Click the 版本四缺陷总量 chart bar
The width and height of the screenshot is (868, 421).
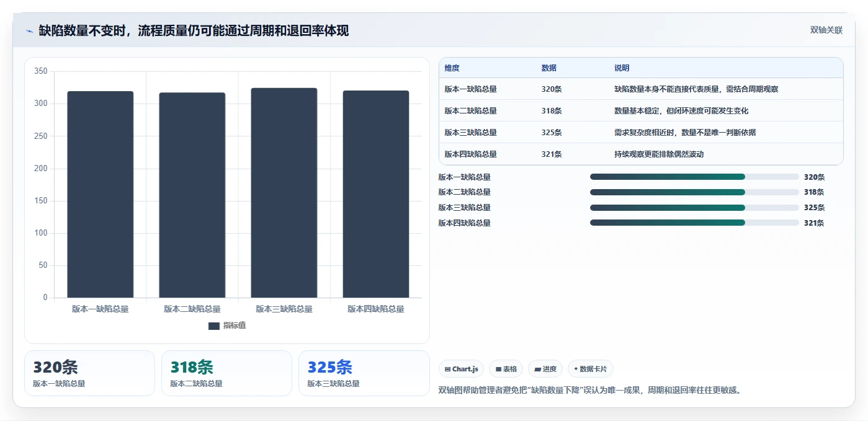coord(376,194)
